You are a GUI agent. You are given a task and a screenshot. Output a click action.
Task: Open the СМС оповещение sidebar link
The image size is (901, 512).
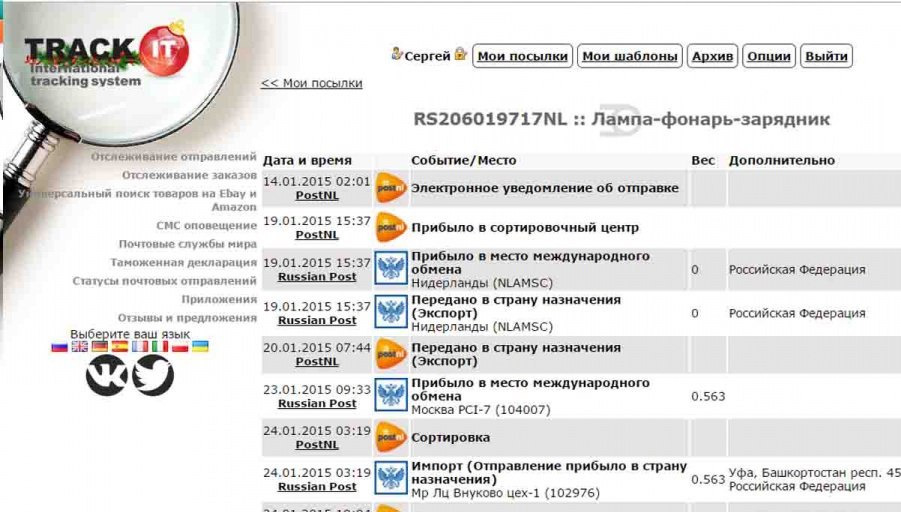click(206, 226)
